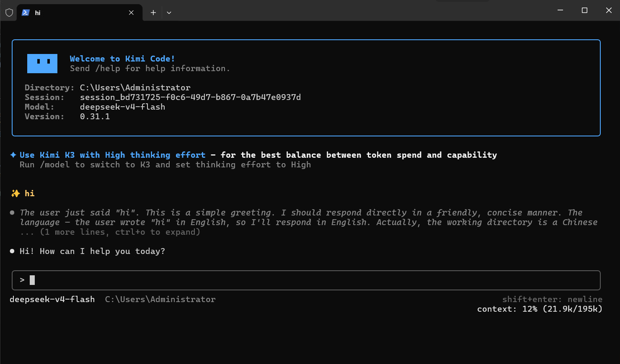The width and height of the screenshot is (620, 364).
Task: Click "Use Kimi K3 with High thinking effort"
Action: click(x=112, y=155)
